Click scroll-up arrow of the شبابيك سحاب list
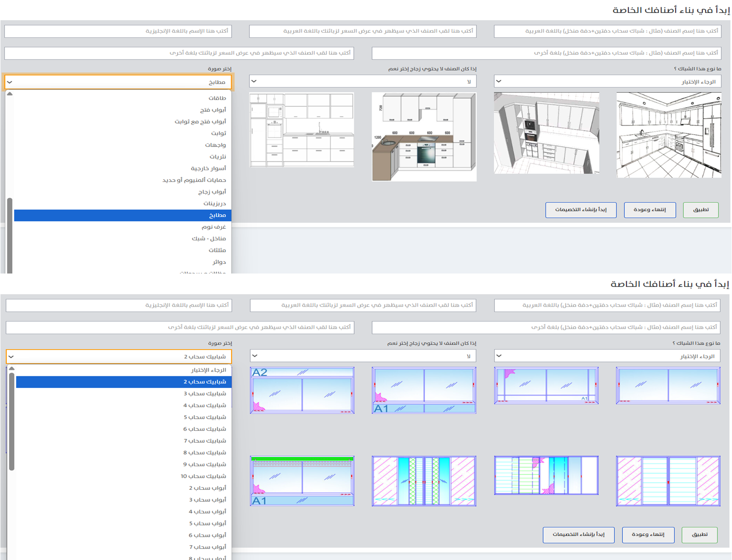Screen dimensions: 732x560 (12, 369)
